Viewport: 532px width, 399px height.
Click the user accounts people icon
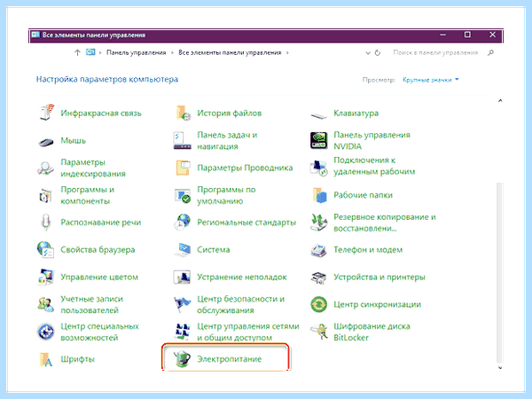(46, 304)
